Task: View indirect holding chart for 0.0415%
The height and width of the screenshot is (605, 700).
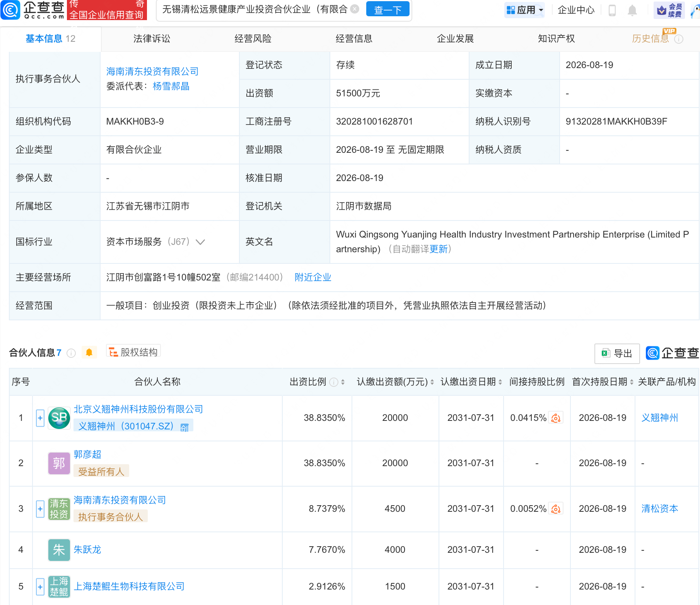Action: [x=556, y=418]
